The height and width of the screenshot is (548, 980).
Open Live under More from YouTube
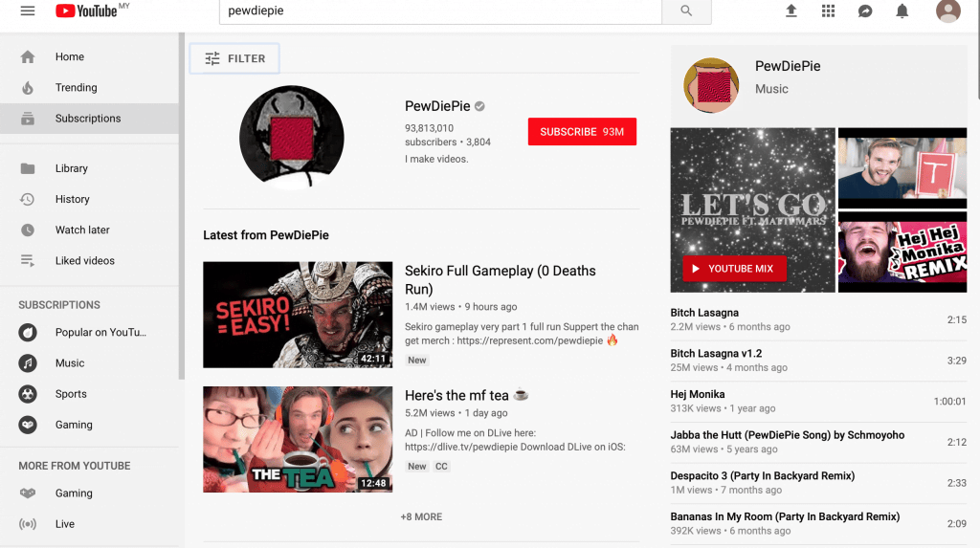point(89,524)
